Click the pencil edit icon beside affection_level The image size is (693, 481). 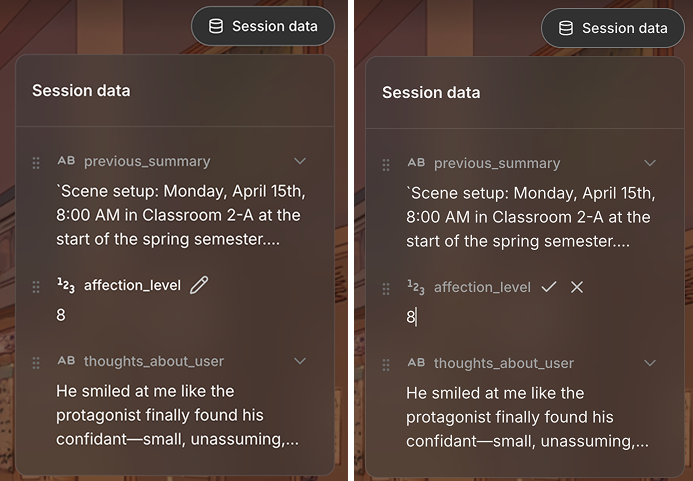199,285
